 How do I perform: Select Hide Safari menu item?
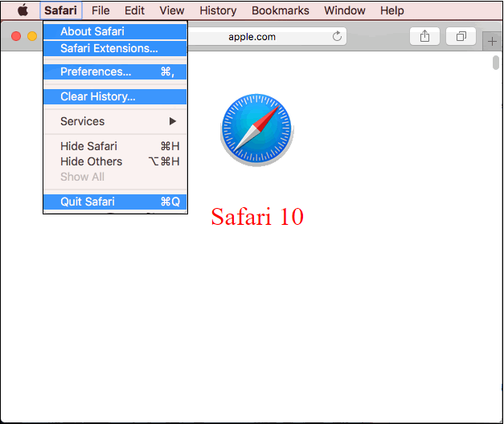coord(115,146)
